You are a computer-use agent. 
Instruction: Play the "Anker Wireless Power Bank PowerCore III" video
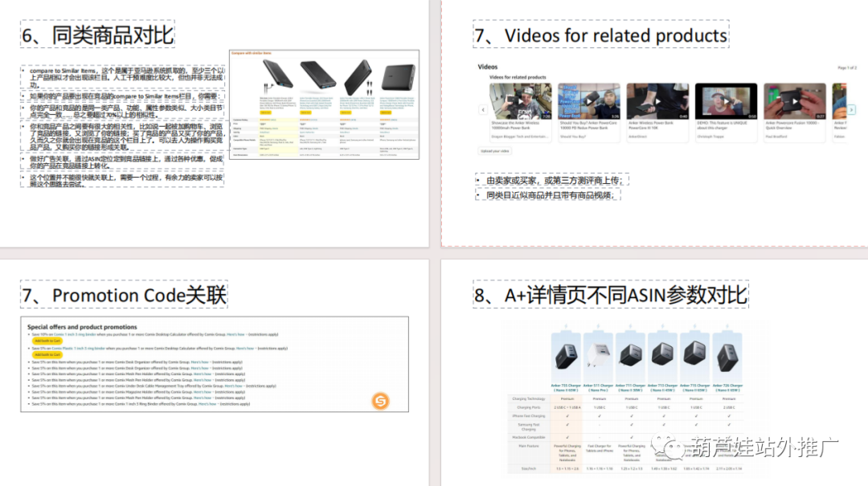click(x=657, y=101)
